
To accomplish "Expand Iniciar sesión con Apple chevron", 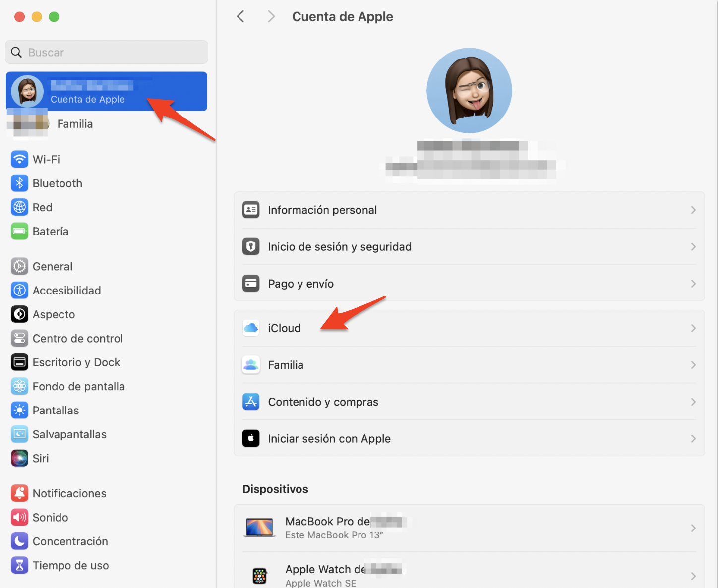I will 693,438.
